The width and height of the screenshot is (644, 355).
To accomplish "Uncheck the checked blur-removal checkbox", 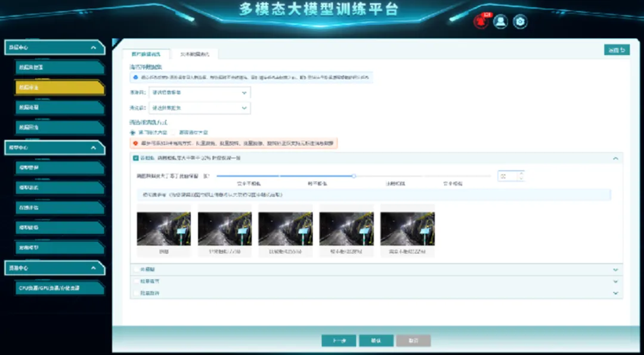I will click(135, 158).
